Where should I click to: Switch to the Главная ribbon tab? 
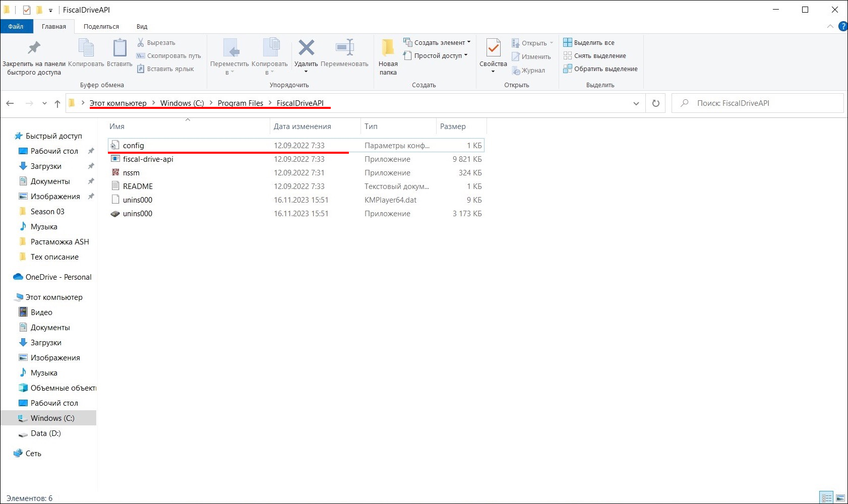coord(54,26)
